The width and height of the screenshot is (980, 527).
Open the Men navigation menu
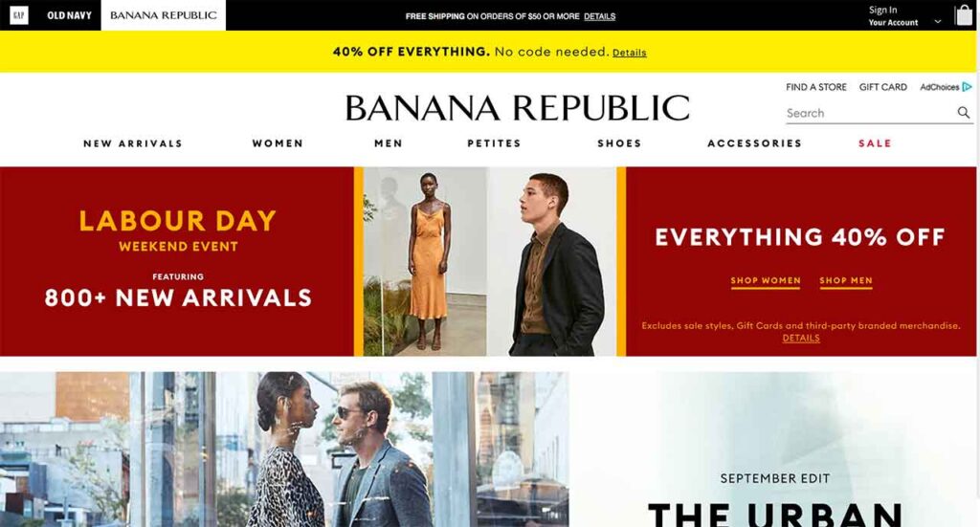pyautogui.click(x=389, y=143)
